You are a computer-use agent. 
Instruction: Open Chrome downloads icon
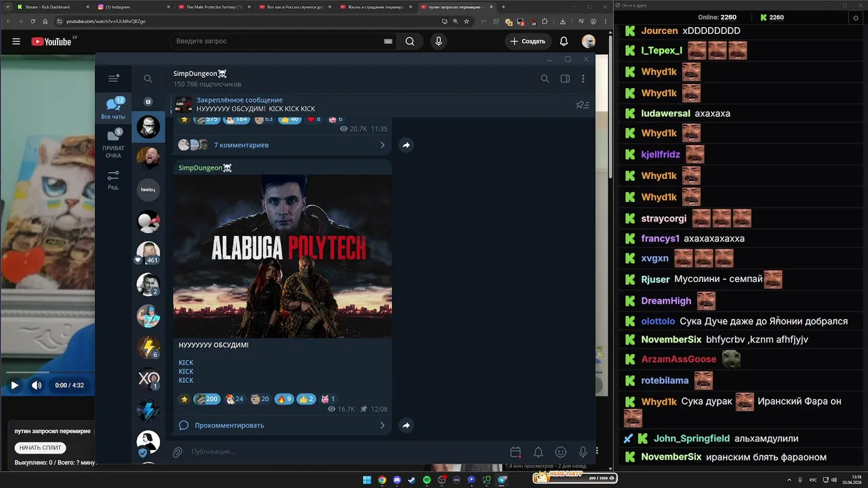click(563, 21)
